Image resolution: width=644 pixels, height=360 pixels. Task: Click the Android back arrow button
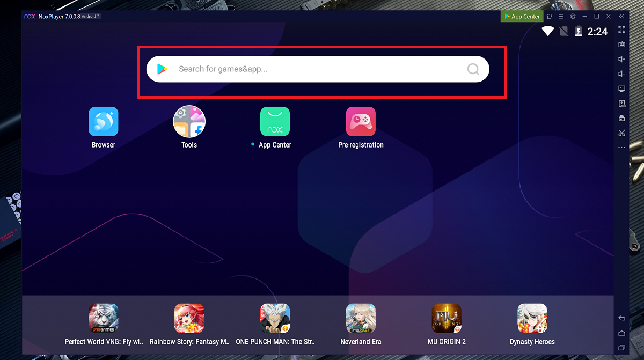[621, 318]
